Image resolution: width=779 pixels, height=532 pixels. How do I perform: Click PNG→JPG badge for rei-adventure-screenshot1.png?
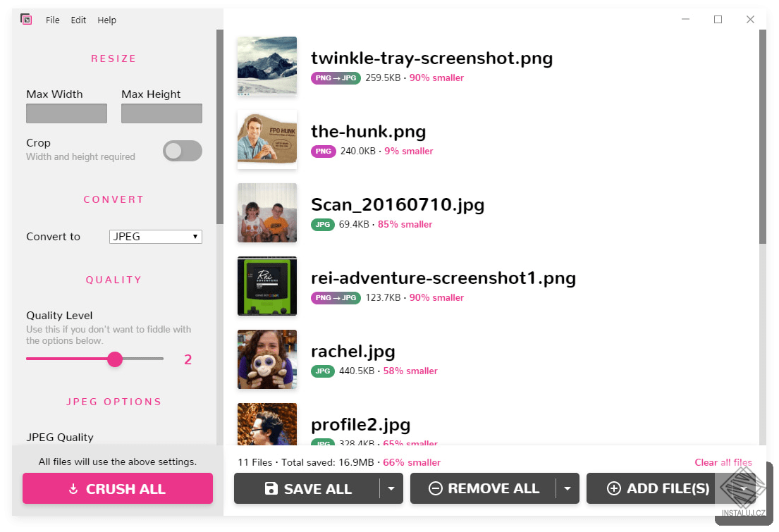click(336, 298)
